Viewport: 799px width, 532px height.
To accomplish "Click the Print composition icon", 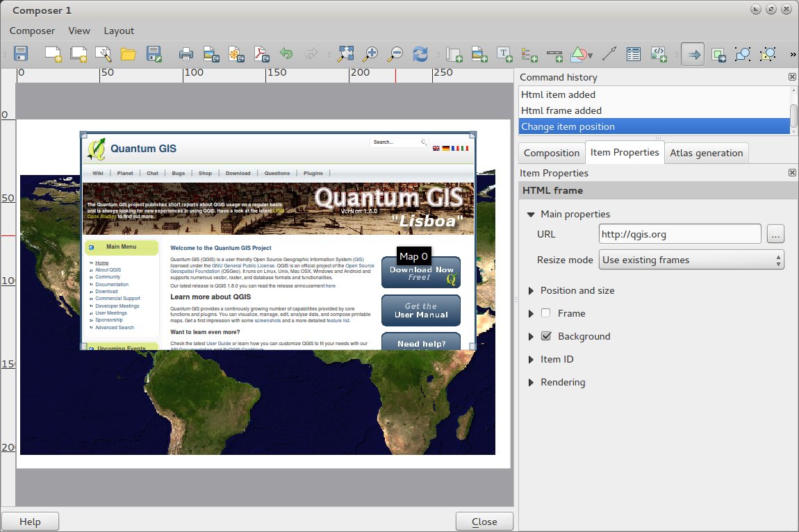I will click(186, 54).
